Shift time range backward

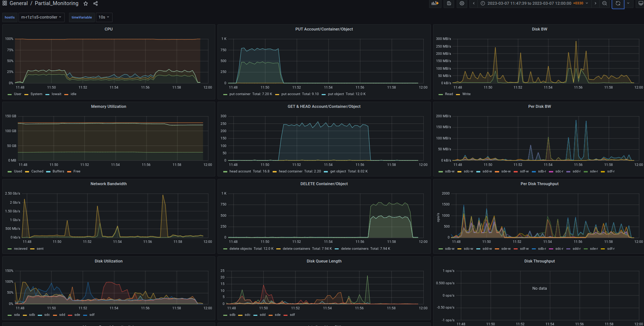pyautogui.click(x=474, y=3)
